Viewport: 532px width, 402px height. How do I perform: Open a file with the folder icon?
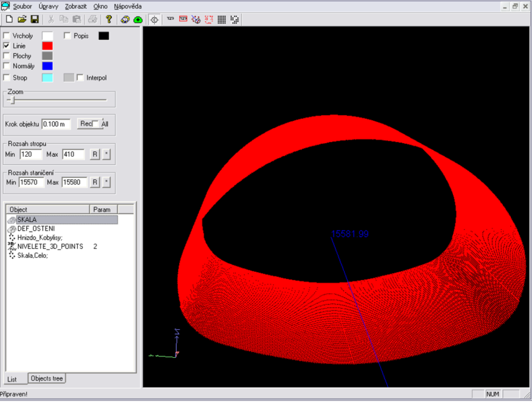pyautogui.click(x=22, y=19)
